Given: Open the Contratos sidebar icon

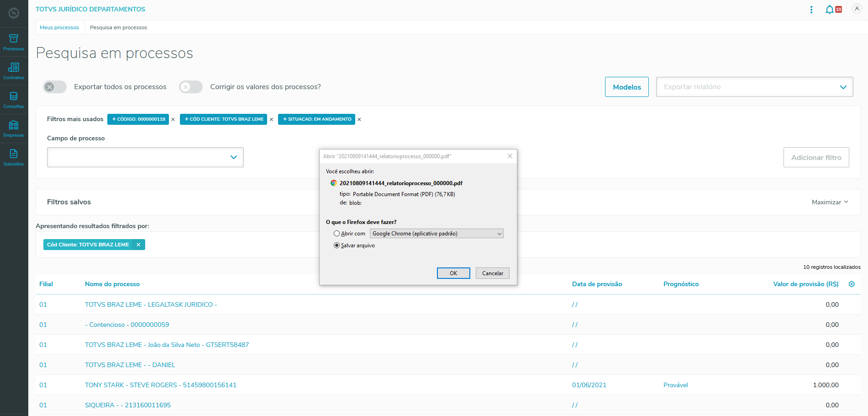Looking at the screenshot, I should [x=14, y=71].
